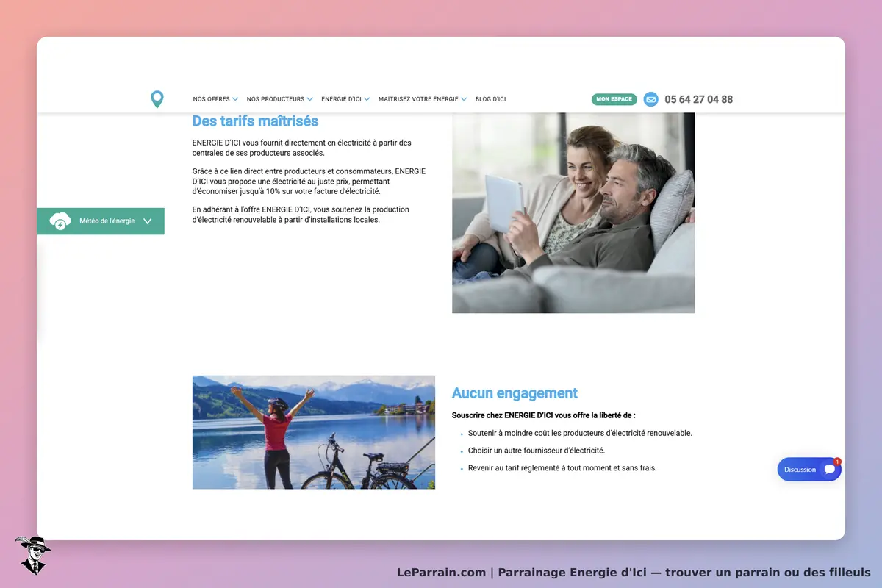
Task: Select the NOS PRODUCTEURS menu item
Action: tap(276, 99)
